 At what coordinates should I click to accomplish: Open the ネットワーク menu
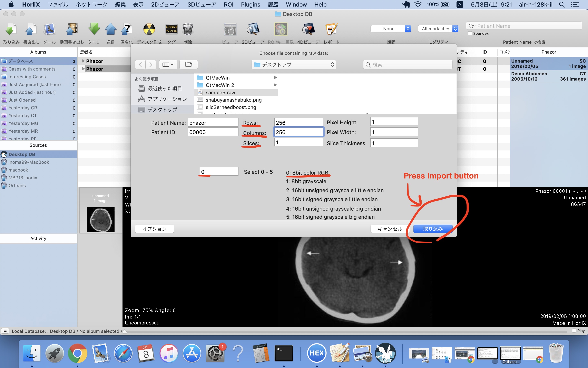click(x=92, y=4)
